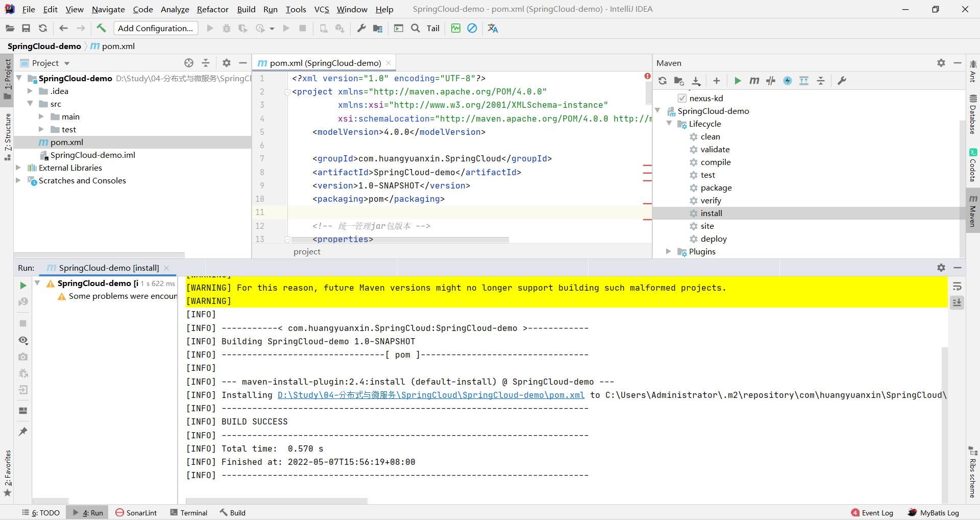Open the Navigate menu

[x=108, y=9]
